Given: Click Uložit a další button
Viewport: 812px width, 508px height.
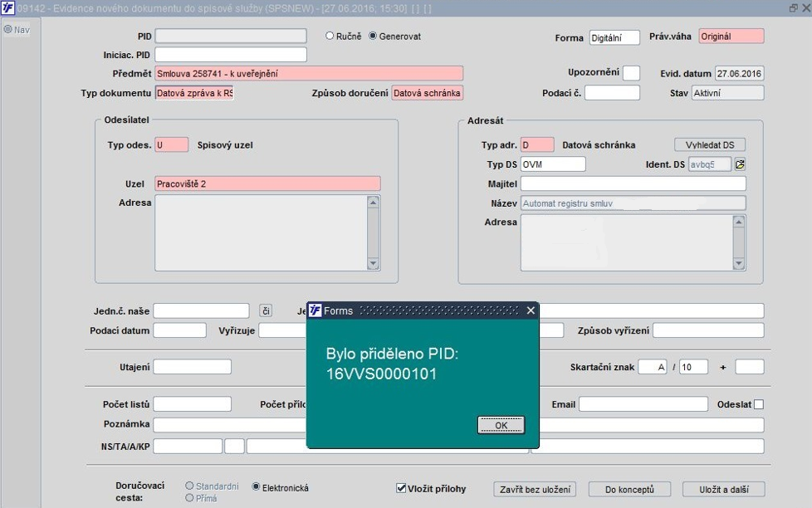Looking at the screenshot, I should coord(723,490).
